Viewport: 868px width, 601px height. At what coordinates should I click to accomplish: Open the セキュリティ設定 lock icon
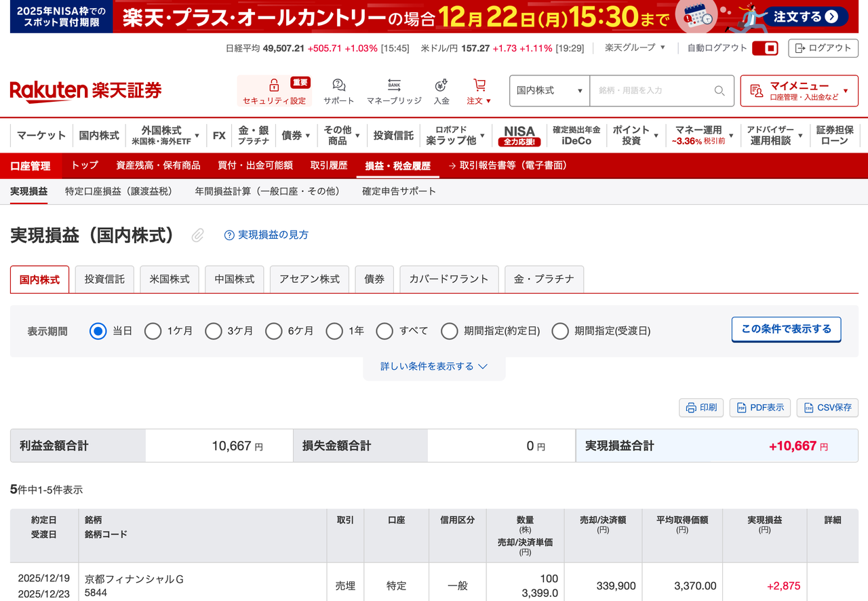(x=273, y=86)
